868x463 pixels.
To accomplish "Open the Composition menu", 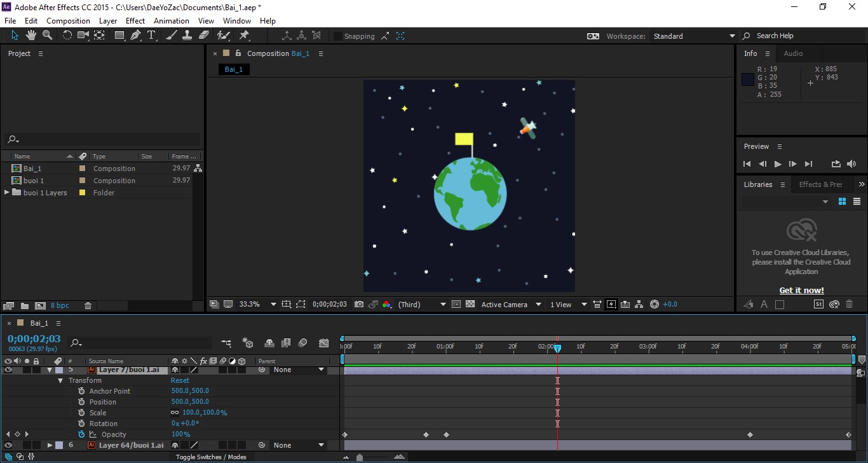I will click(x=69, y=21).
